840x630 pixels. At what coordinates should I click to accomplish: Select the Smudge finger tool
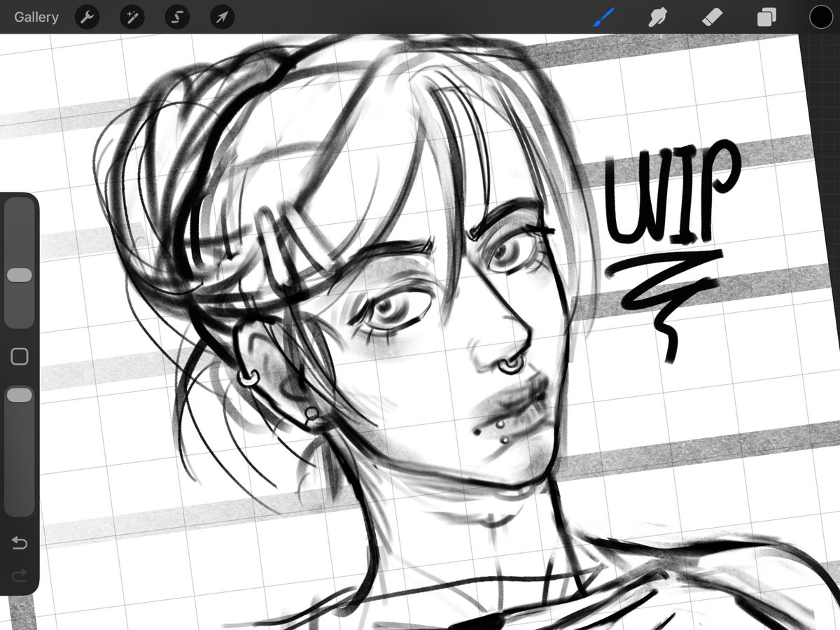[x=657, y=17]
